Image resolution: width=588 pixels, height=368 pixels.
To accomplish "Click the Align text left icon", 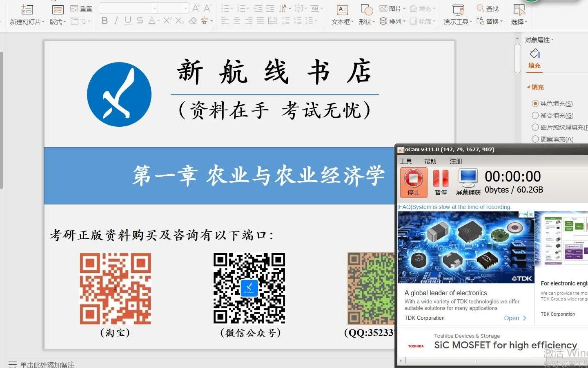I will point(225,20).
